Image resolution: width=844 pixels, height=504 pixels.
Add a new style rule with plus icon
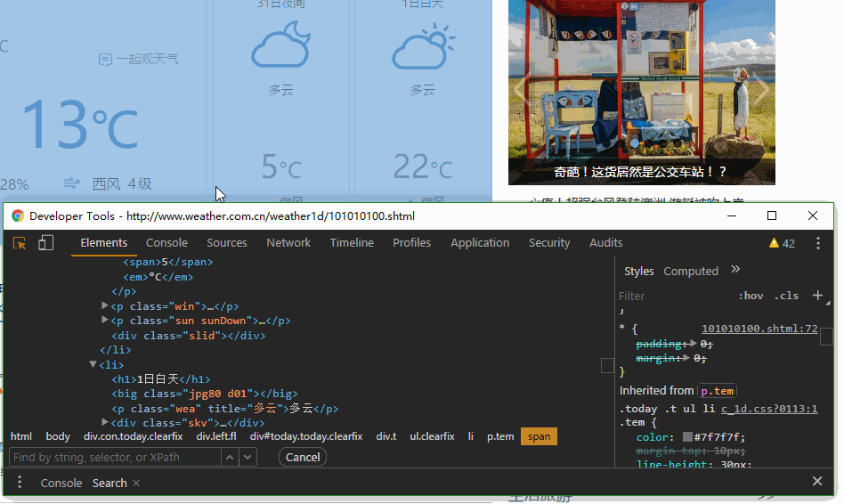point(817,295)
